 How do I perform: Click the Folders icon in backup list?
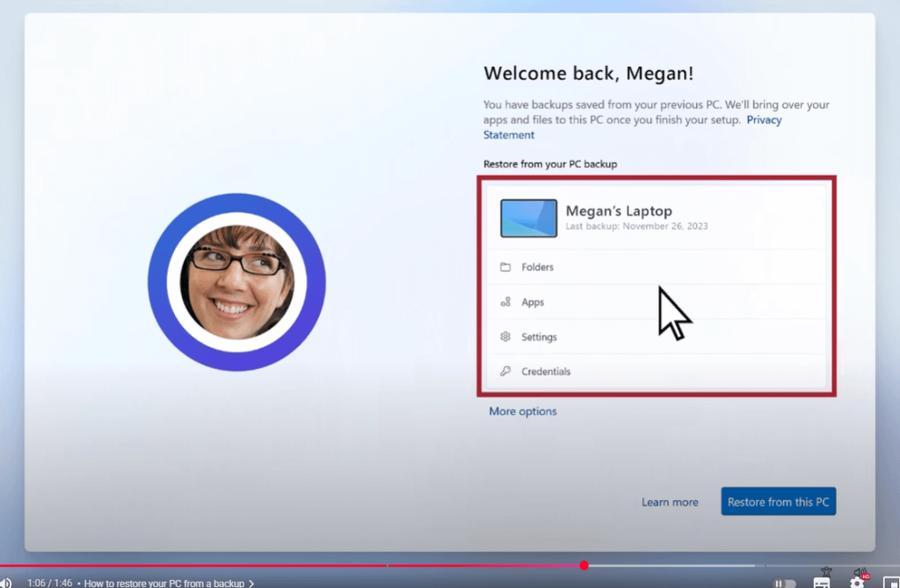click(x=505, y=267)
